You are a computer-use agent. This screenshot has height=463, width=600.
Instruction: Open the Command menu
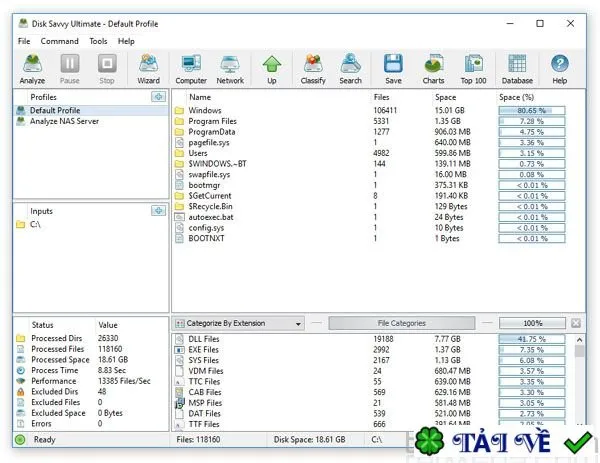tap(59, 41)
